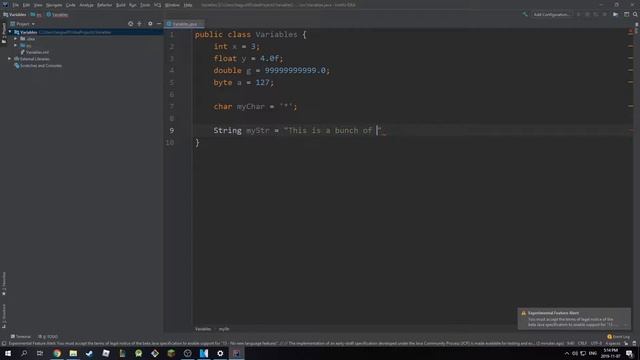The image size is (640, 360).
Task: Click the project structure icon in toolbar
Action: pyautogui.click(x=627, y=14)
